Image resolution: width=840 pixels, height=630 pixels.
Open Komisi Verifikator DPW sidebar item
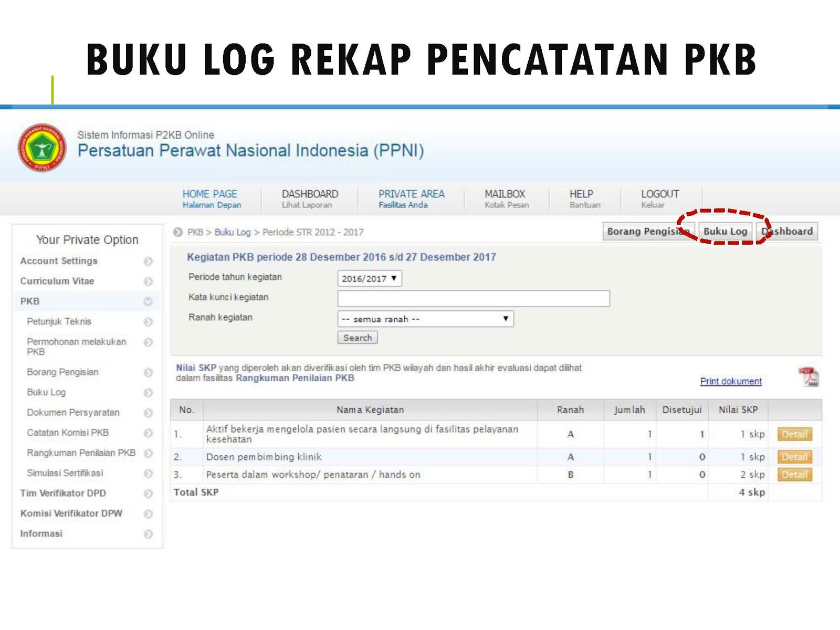click(x=71, y=513)
